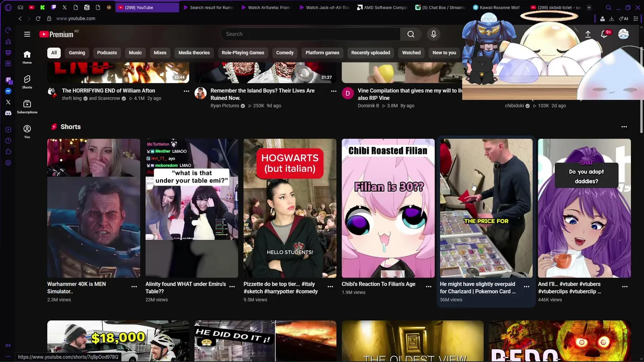Switch to the Watch Arifureta tab
Viewport: 644px width, 362px height.
(x=266, y=8)
